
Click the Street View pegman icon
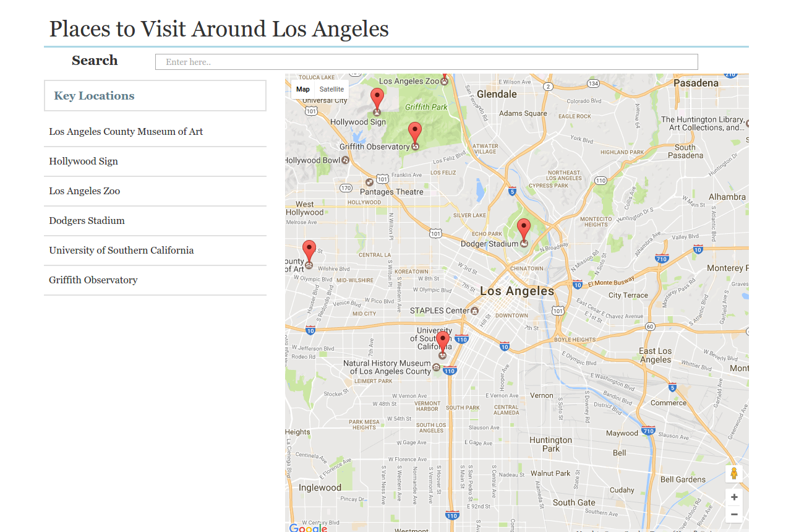click(x=734, y=474)
